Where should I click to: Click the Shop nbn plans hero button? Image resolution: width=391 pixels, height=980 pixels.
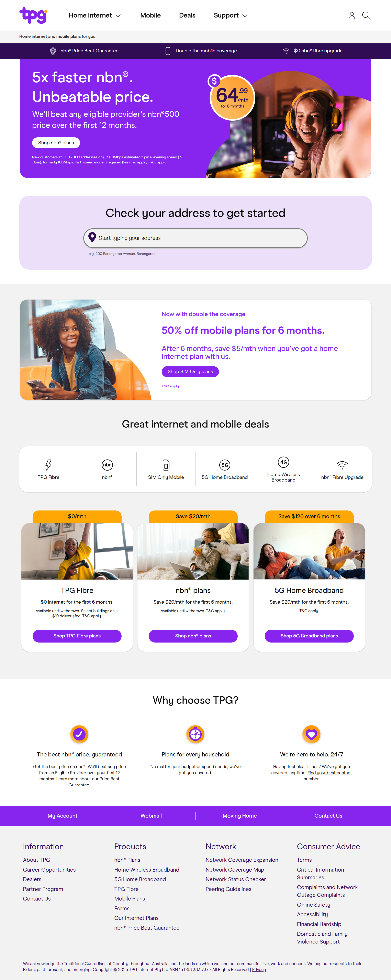[56, 143]
